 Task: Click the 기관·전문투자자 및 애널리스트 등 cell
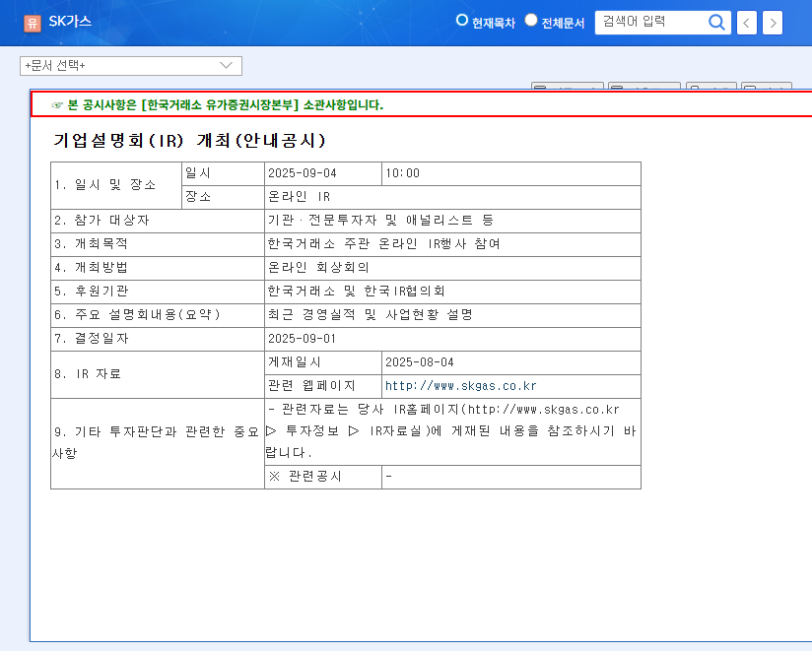click(x=452, y=221)
